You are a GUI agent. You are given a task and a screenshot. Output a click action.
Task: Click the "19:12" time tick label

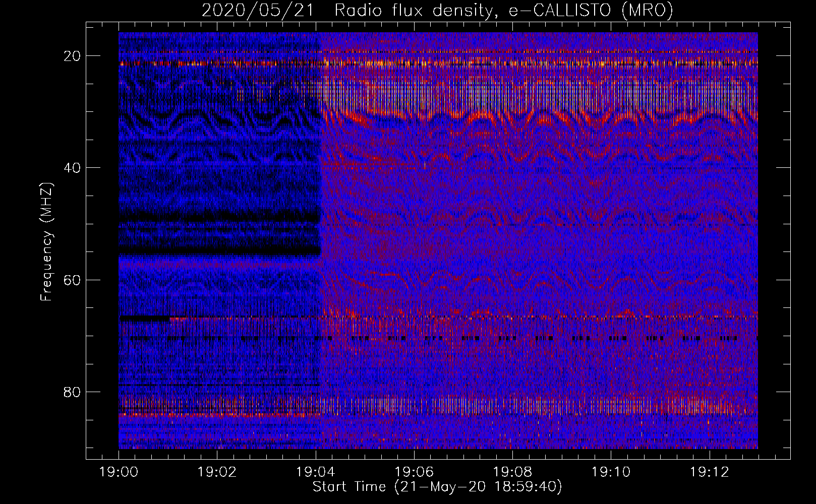709,472
